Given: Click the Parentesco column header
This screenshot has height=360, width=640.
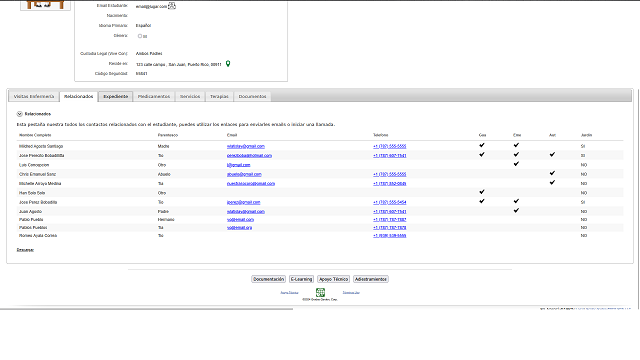Looking at the screenshot, I should [168, 135].
